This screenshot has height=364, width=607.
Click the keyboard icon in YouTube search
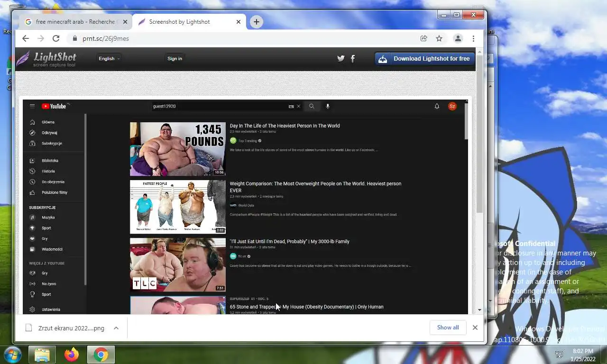point(291,107)
